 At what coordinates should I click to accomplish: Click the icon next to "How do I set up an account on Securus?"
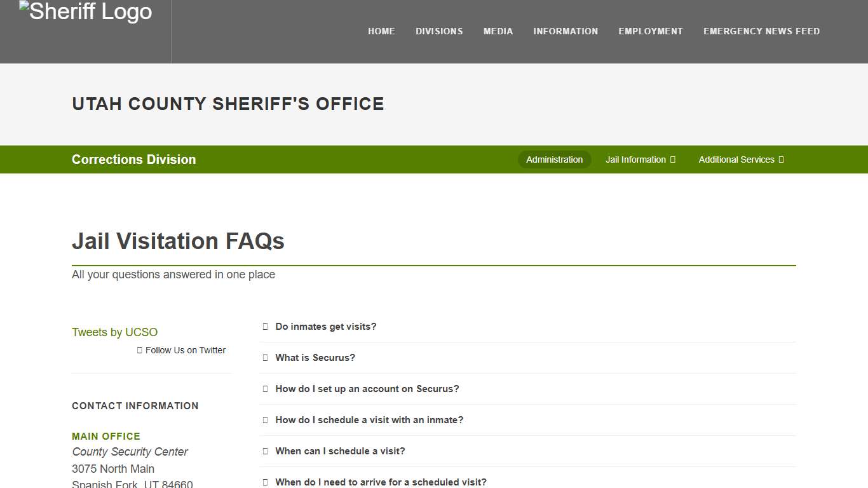(x=265, y=388)
